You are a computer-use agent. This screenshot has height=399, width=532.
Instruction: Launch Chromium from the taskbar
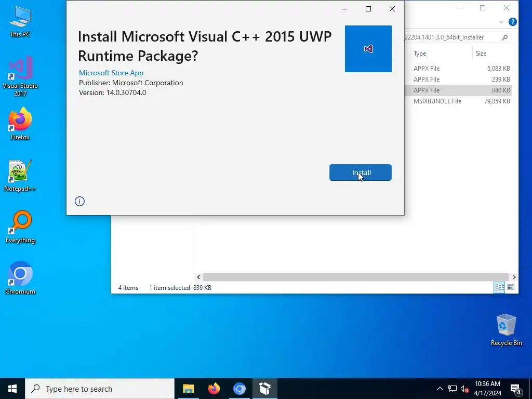(x=239, y=389)
